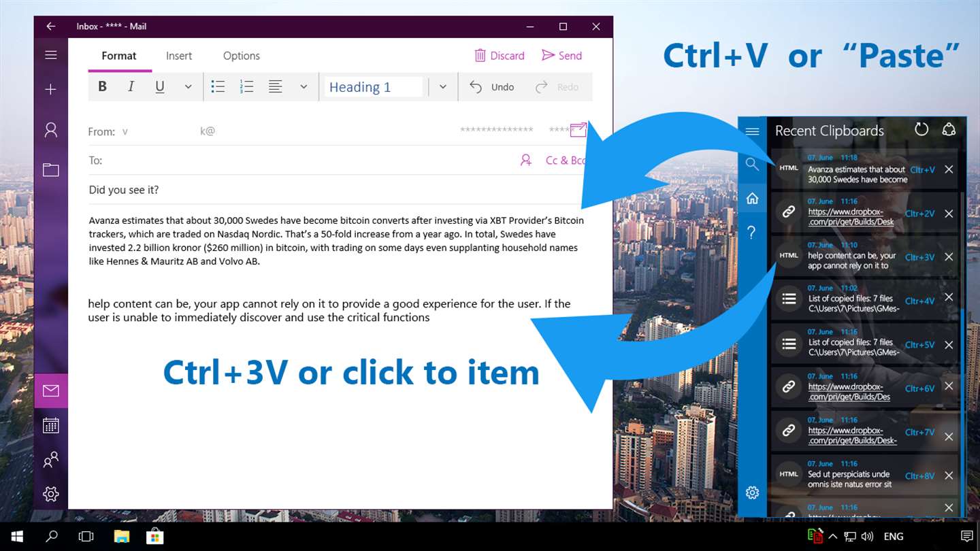Screen dimensions: 980x551
Task: Toggle Underline formatting
Action: pos(160,86)
